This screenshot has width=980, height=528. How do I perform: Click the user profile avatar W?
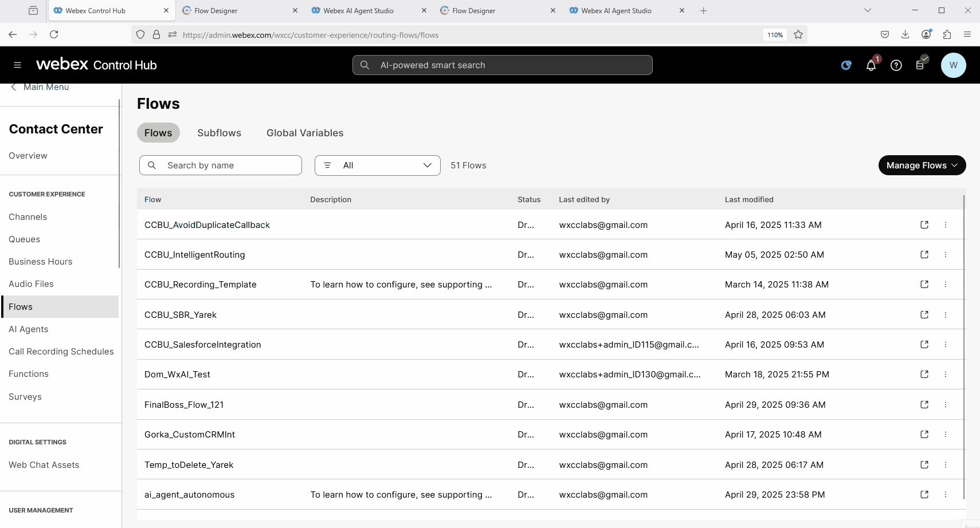click(x=953, y=65)
